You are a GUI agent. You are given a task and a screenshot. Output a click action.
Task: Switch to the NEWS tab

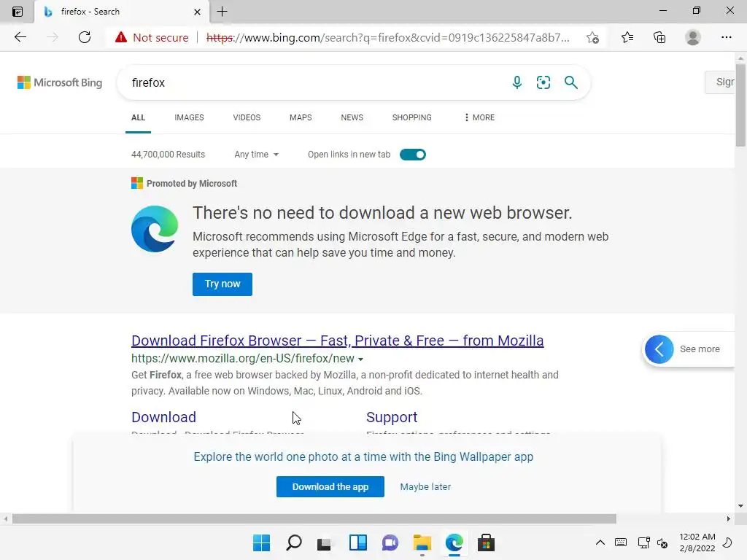(x=352, y=117)
